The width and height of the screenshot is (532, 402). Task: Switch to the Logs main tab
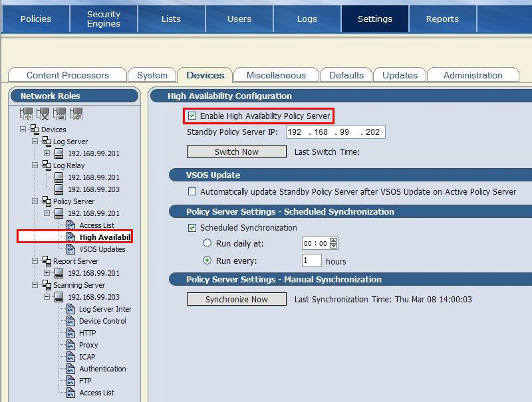pos(307,19)
